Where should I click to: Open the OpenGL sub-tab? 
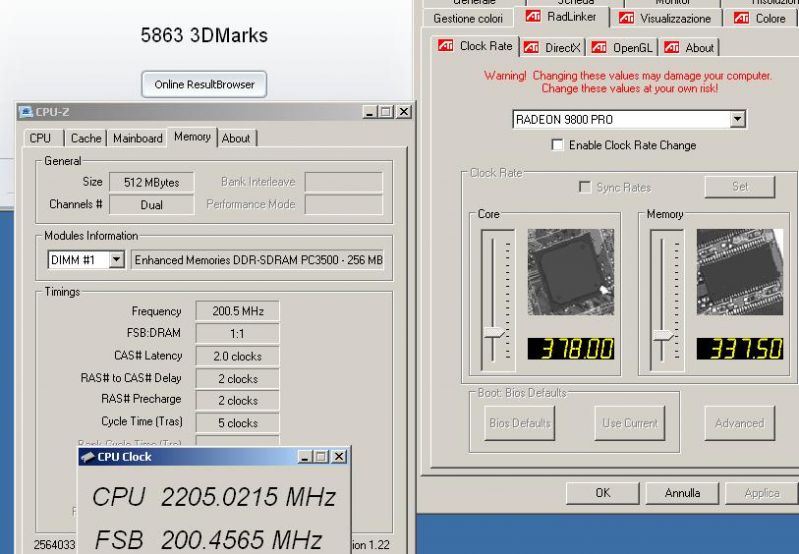click(x=622, y=48)
